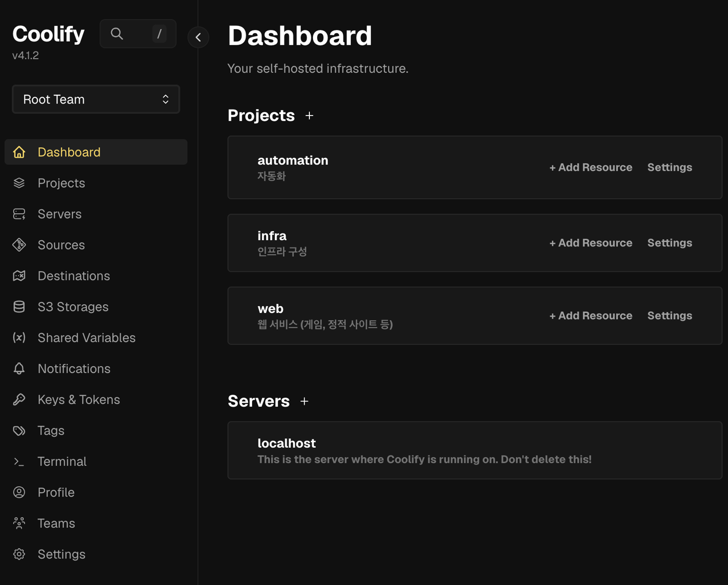This screenshot has width=728, height=585.
Task: Open Settings from sidebar menu
Action: tap(96, 554)
